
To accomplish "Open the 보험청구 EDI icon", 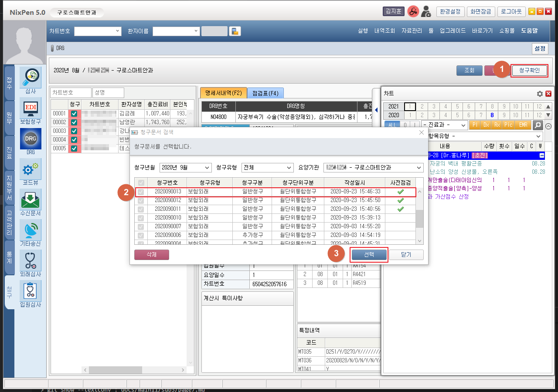I will click(31, 108).
